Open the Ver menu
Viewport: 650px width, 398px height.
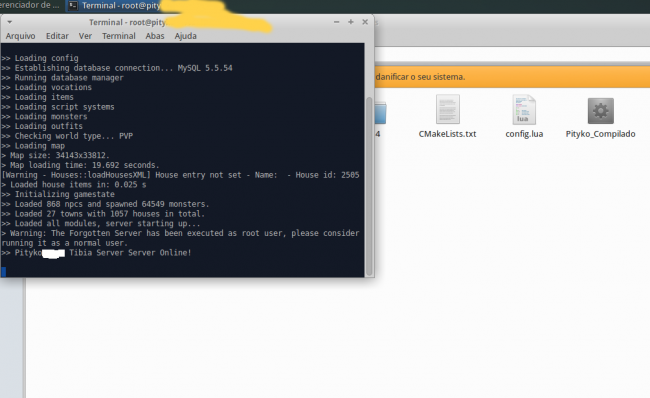pyautogui.click(x=85, y=36)
